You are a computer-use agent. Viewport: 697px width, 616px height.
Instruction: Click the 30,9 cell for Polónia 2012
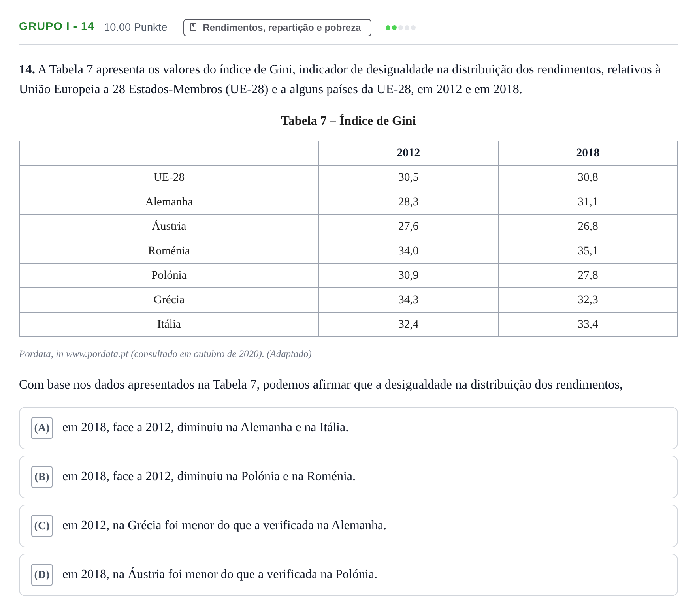[408, 275]
